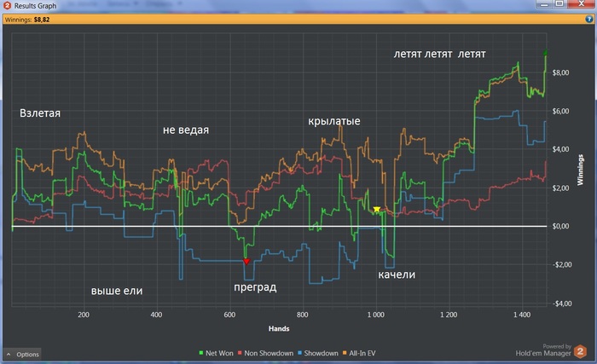The image size is (597, 364).
Task: Toggle the Showdown legend series
Action: coord(318,353)
